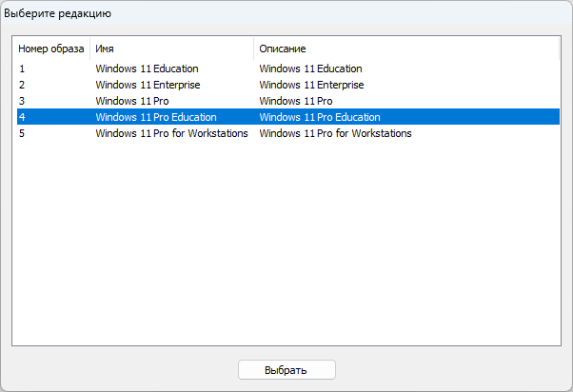Select Windows 11 Education in the Имя column
The height and width of the screenshot is (392, 573).
(147, 69)
